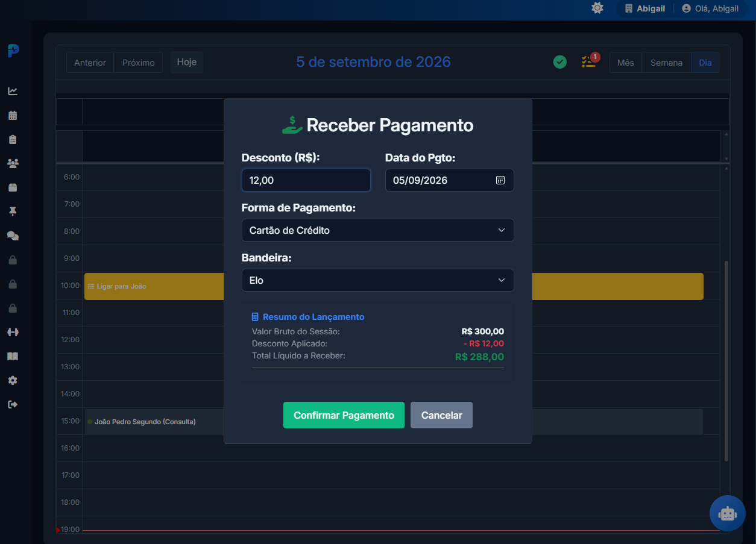
Task: Click the Valor Bruto do Sessão label
Action: click(x=296, y=331)
